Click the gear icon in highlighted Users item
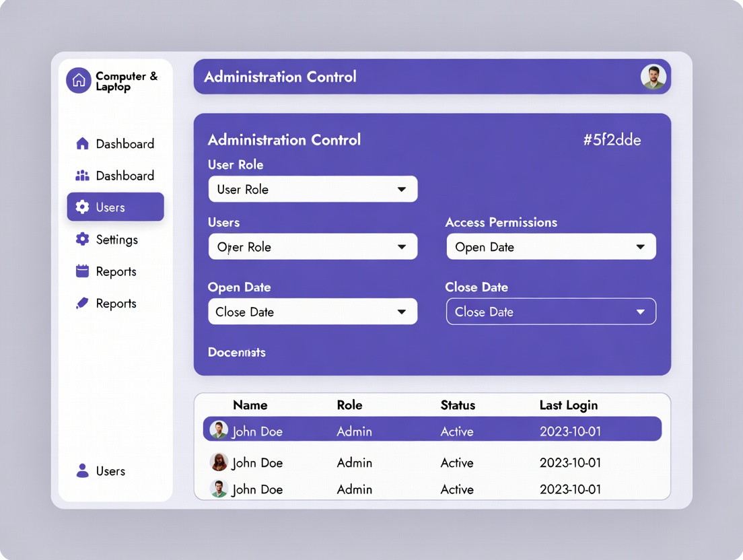Viewport: 743px width, 560px height. click(82, 207)
